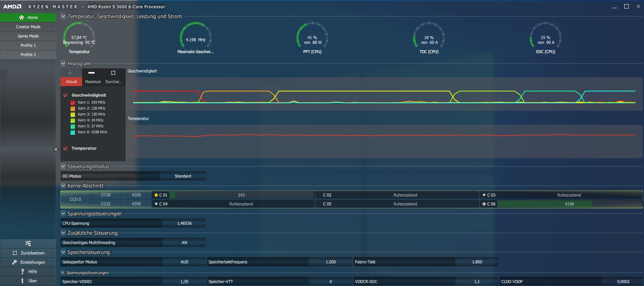Click the Zurücksetzen button
644x286 pixels.
click(28, 253)
